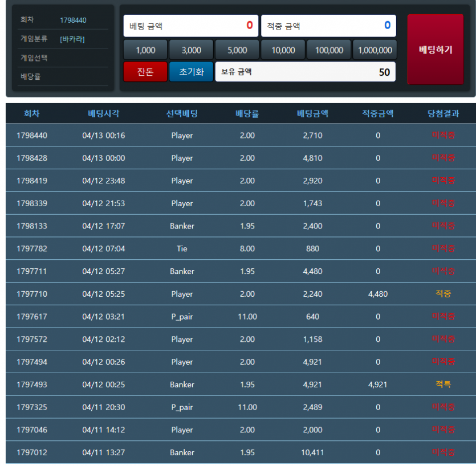Click bet amount 2,000
This screenshot has width=476, height=466.
click(312, 430)
